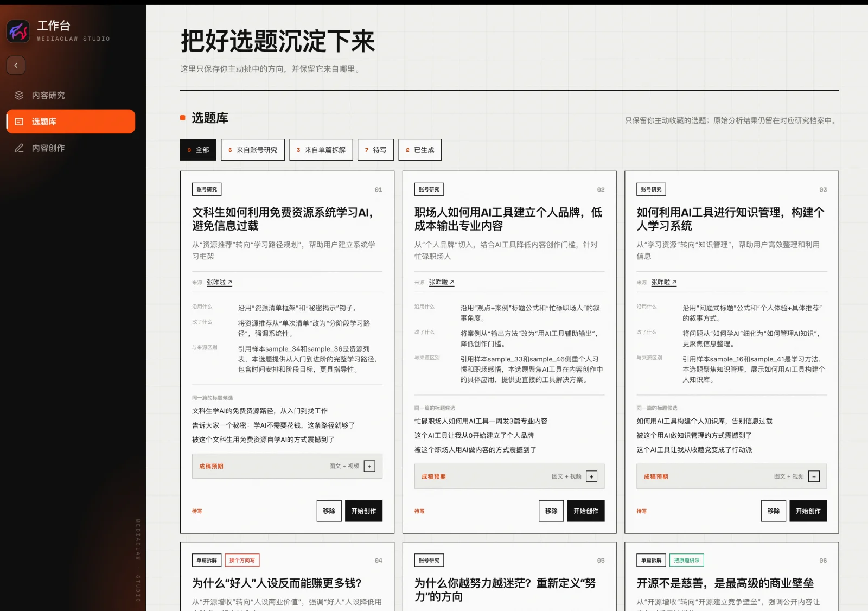
Task: Click candidate title 这个AI工具让我从收藏党变成了行动派
Action: (694, 450)
